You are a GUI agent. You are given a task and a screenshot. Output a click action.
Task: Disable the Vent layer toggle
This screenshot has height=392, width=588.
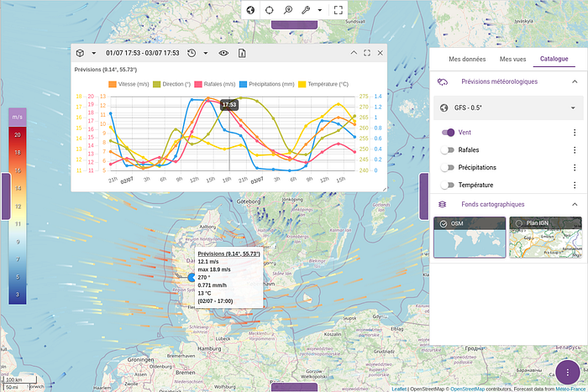pos(448,133)
